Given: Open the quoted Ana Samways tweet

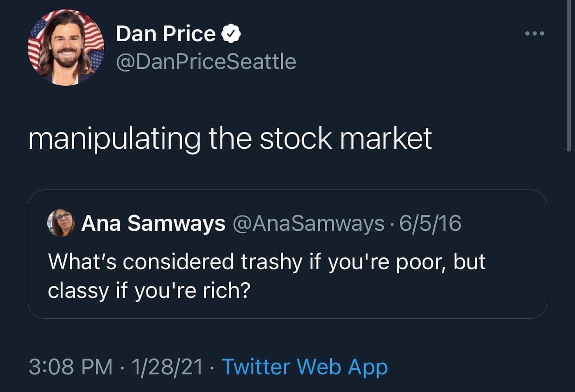Looking at the screenshot, I should (x=287, y=255).
